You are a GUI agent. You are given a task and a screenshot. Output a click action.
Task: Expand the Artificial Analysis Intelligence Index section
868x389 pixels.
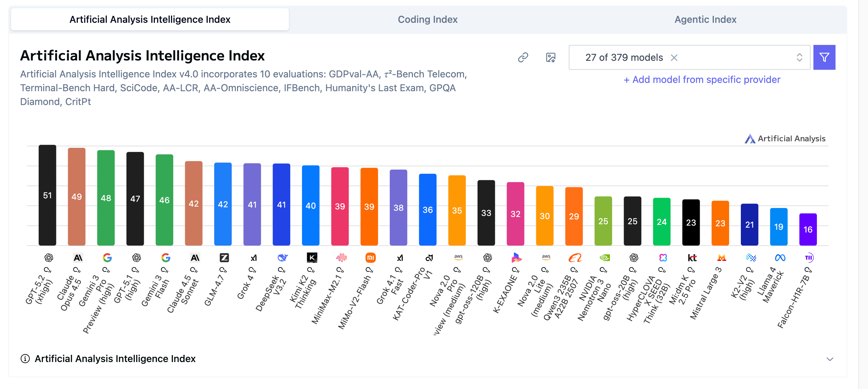tap(830, 359)
